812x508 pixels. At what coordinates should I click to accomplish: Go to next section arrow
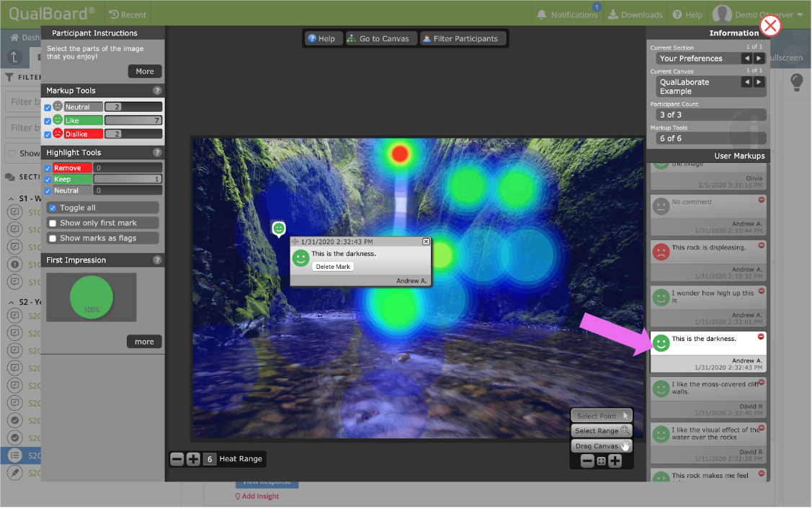point(759,58)
